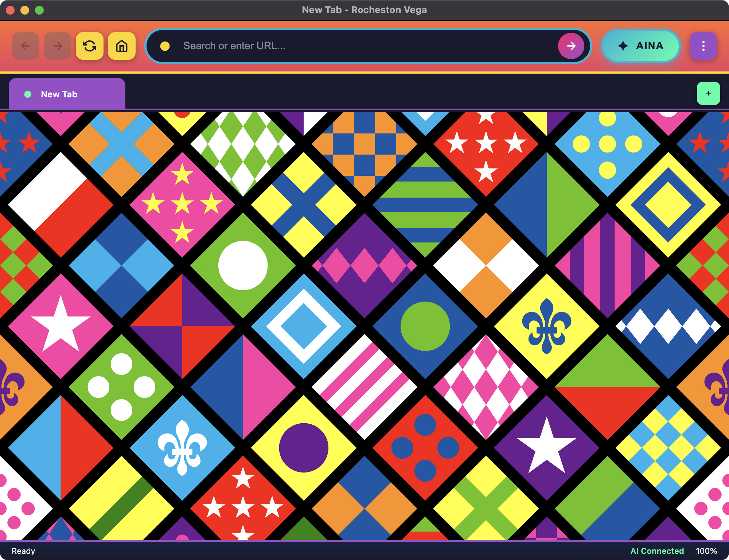Image resolution: width=729 pixels, height=560 pixels.
Task: Click the AI Connected status indicator
Action: point(657,551)
